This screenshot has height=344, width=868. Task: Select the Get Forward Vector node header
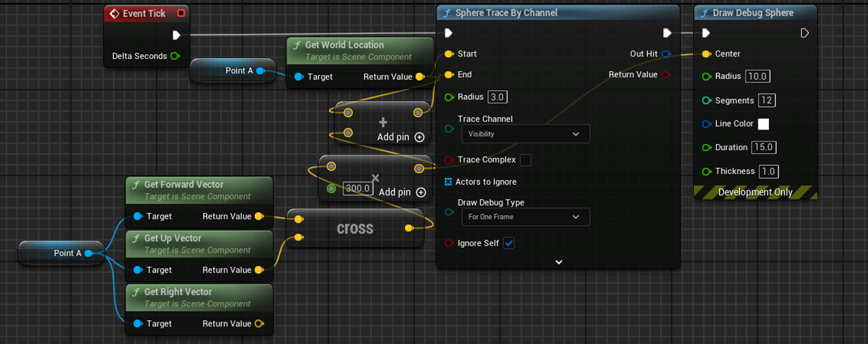click(199, 190)
